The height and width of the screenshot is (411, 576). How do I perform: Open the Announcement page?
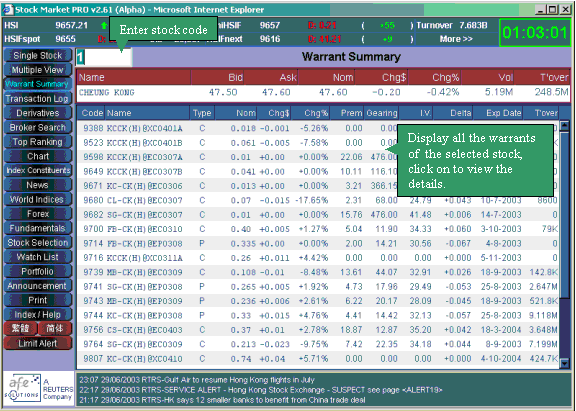click(x=38, y=286)
